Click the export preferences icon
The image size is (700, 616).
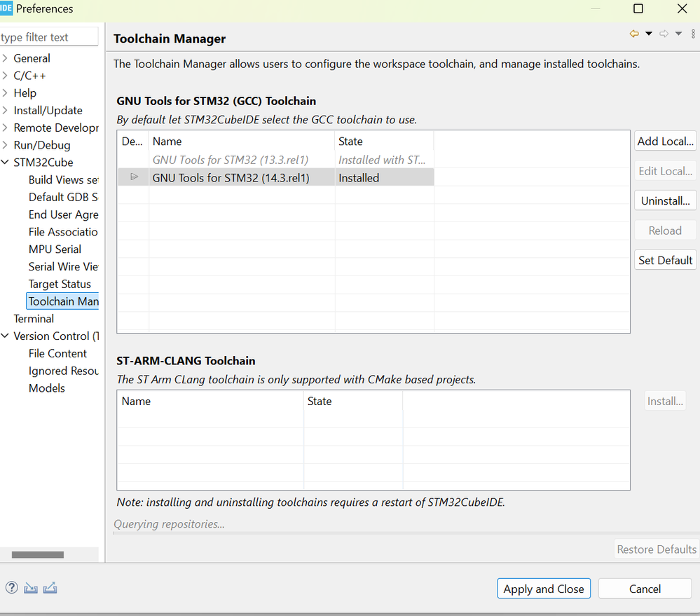pyautogui.click(x=50, y=588)
